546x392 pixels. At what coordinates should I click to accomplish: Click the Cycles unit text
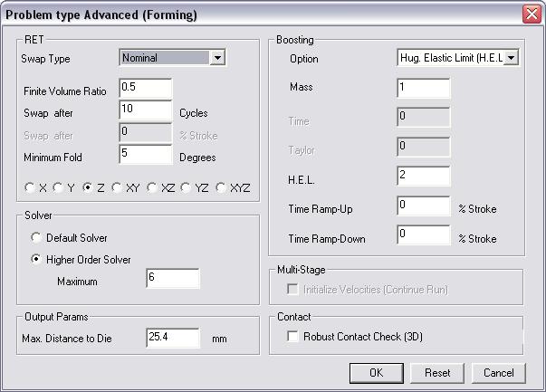[x=194, y=113]
